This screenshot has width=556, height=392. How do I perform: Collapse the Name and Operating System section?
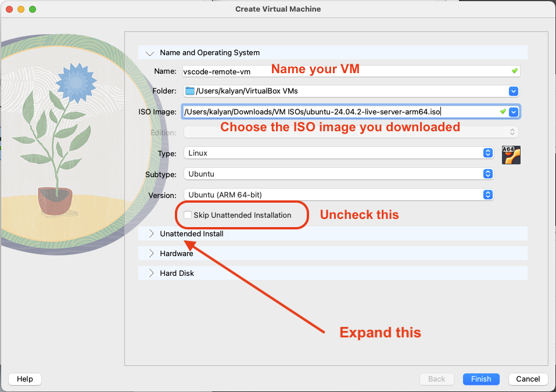pos(150,53)
